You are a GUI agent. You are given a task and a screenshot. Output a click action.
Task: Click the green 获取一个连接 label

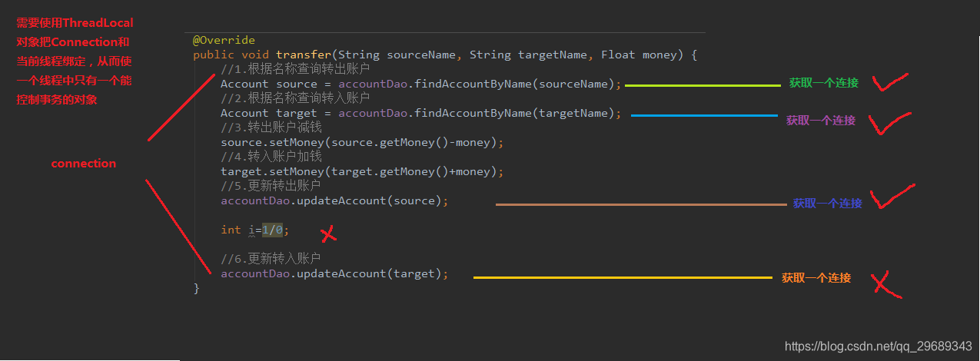tap(823, 83)
